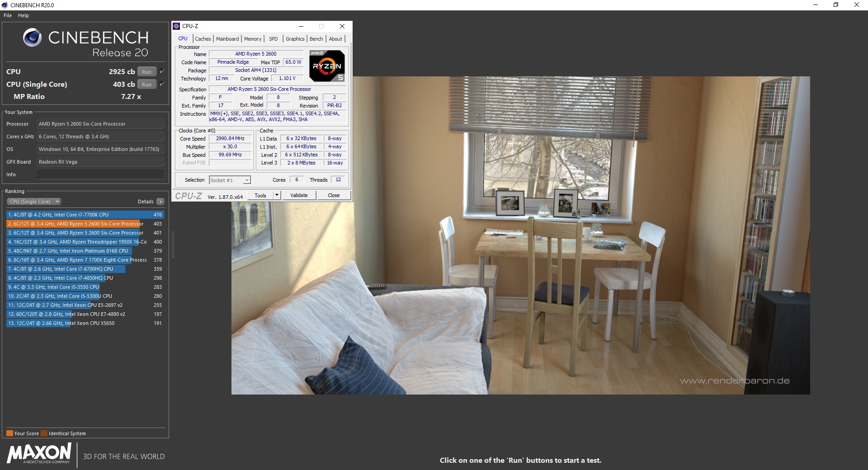Screen dimensions: 868x470
Task: Click the Close button in CPU-Z
Action: pyautogui.click(x=334, y=195)
